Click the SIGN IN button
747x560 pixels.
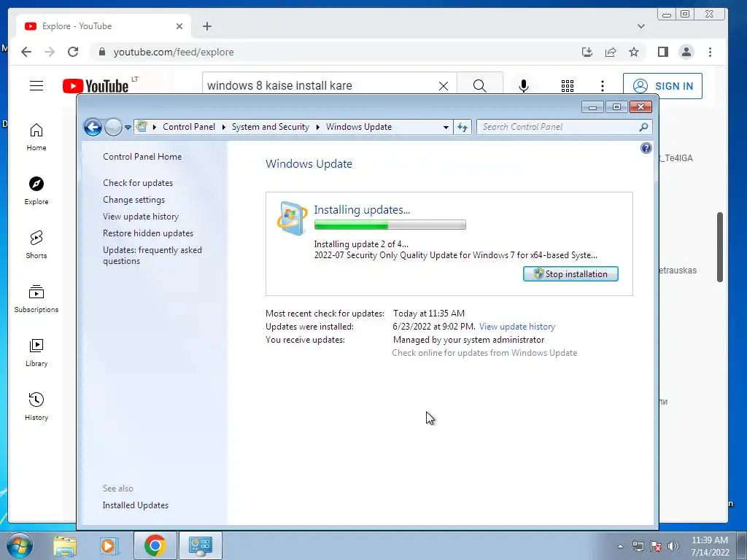tap(662, 86)
